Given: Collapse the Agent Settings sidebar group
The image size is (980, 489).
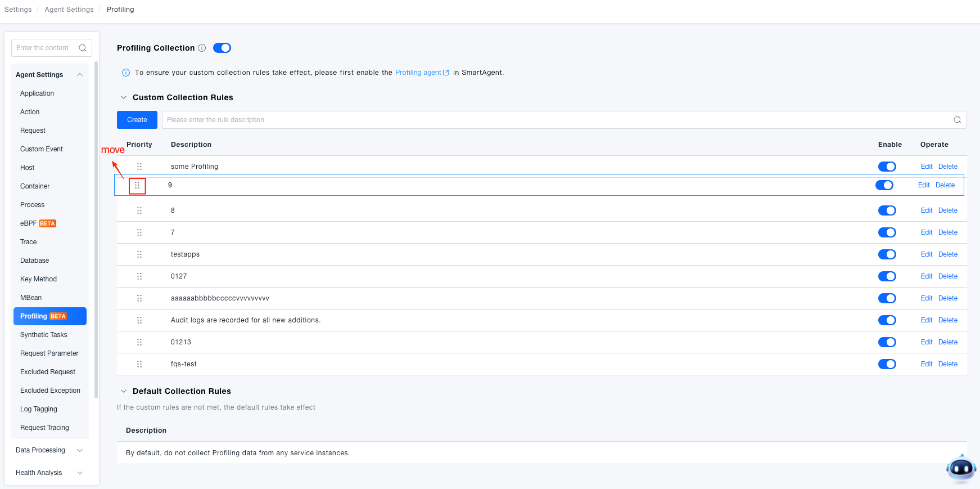Looking at the screenshot, I should click(x=80, y=75).
